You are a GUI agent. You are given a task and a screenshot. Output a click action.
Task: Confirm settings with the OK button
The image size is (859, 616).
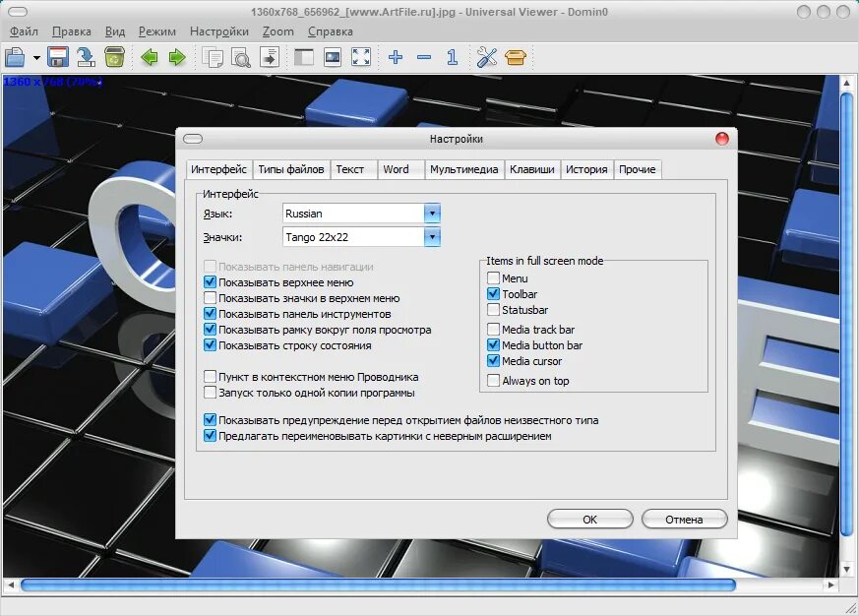[x=590, y=520]
